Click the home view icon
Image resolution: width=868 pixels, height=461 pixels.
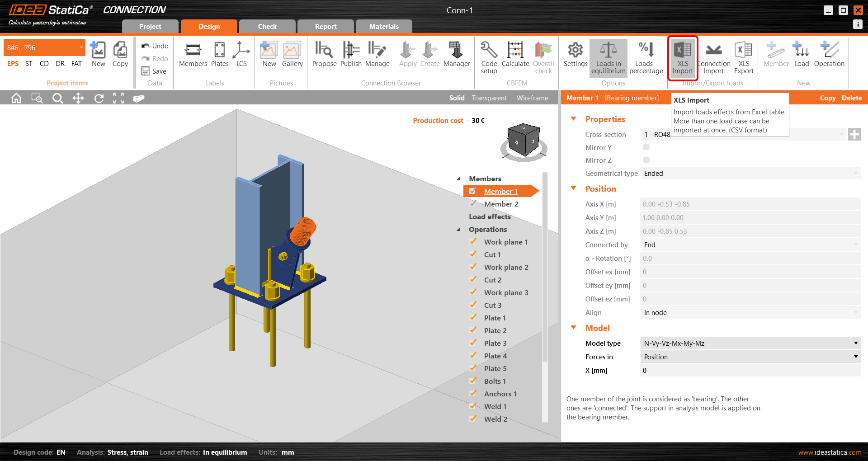16,98
